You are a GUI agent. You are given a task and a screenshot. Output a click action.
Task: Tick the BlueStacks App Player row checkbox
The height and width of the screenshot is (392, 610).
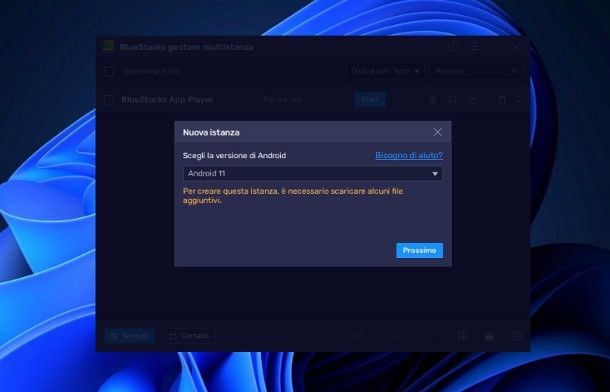coord(109,100)
